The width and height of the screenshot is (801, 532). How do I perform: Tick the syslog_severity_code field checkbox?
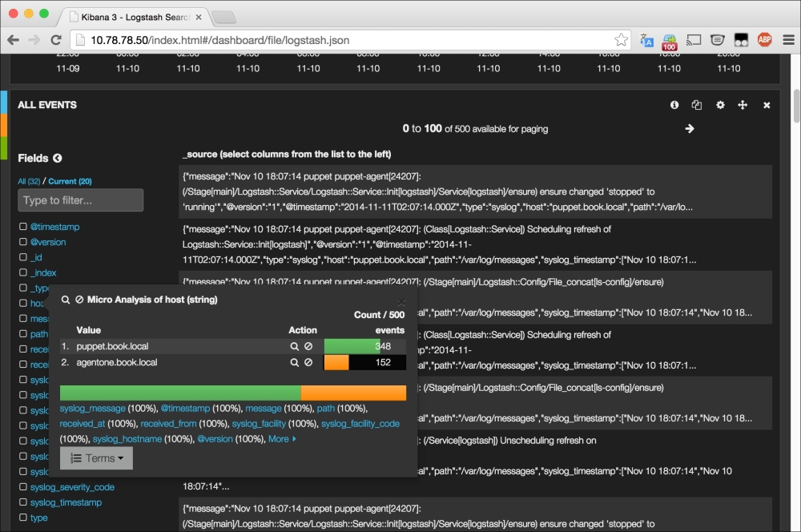click(23, 487)
